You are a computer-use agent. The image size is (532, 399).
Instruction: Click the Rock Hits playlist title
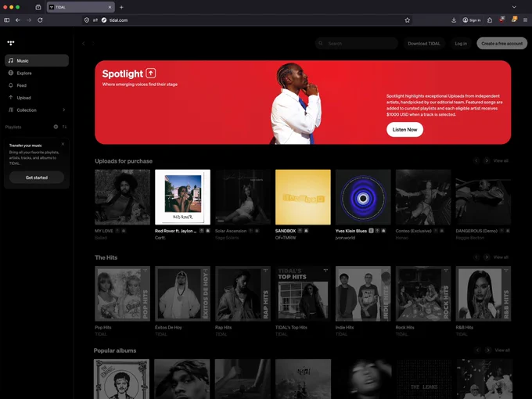[404, 327]
